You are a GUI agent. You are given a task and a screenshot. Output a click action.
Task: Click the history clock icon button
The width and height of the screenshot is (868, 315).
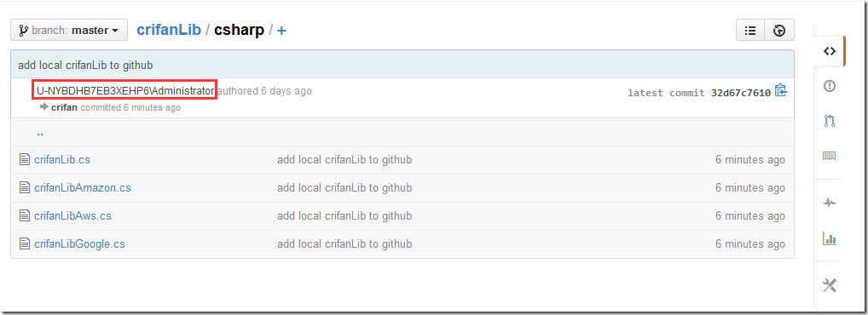point(779,31)
